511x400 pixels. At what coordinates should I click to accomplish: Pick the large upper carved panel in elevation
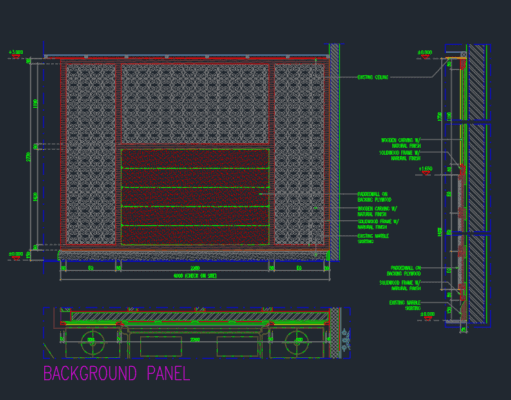coord(195,104)
